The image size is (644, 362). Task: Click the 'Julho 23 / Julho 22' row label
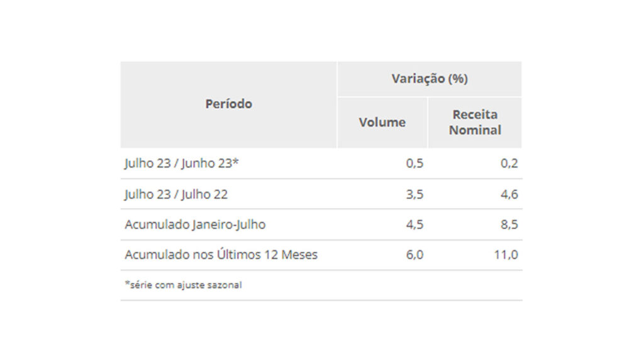coord(176,194)
